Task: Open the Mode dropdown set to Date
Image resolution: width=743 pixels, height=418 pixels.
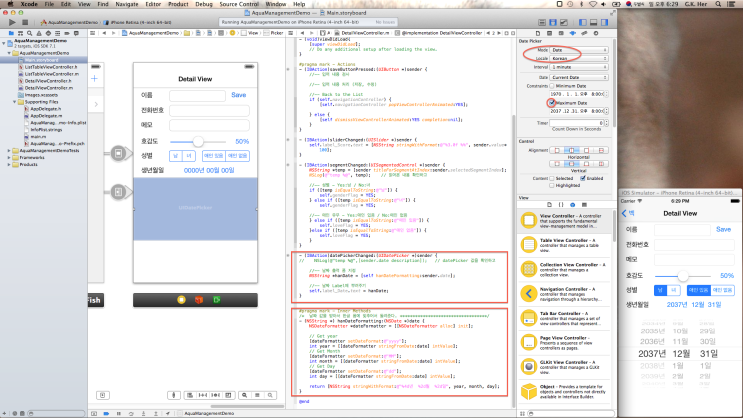Action: (x=579, y=49)
